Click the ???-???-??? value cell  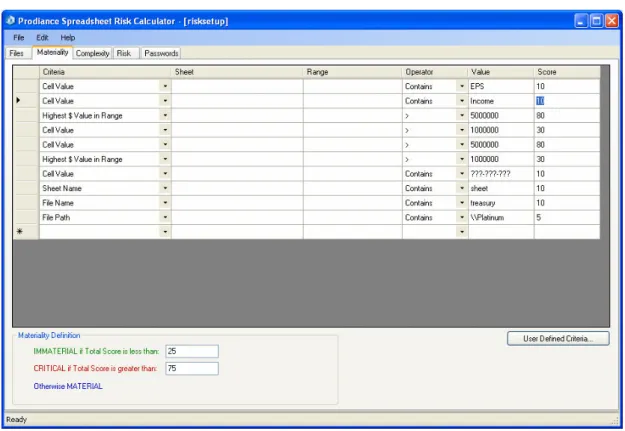pyautogui.click(x=501, y=173)
